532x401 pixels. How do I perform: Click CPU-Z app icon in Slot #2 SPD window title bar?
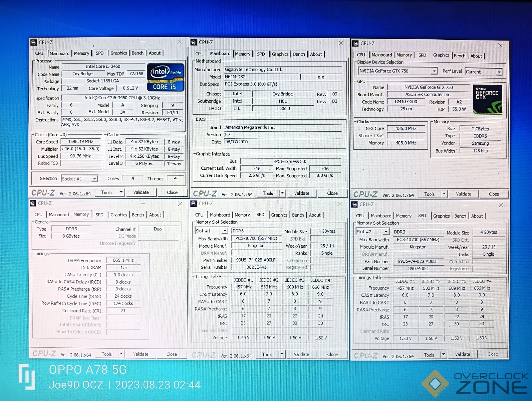click(x=354, y=204)
